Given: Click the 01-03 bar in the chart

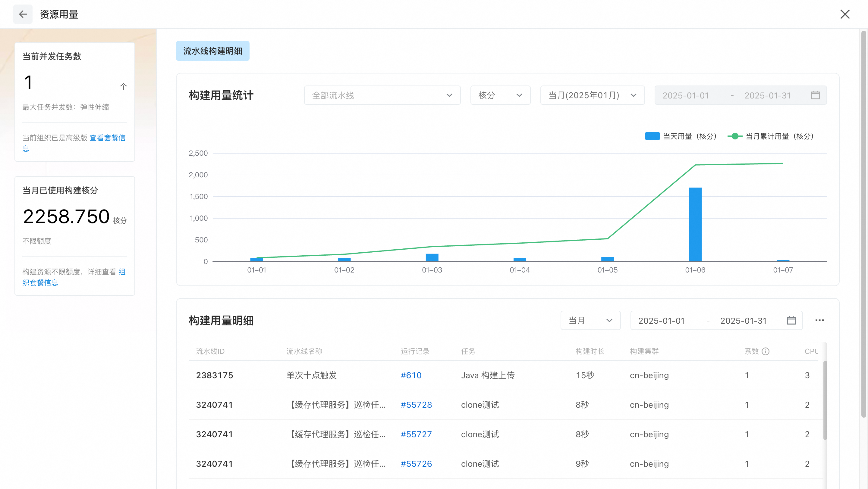Looking at the screenshot, I should pos(432,257).
